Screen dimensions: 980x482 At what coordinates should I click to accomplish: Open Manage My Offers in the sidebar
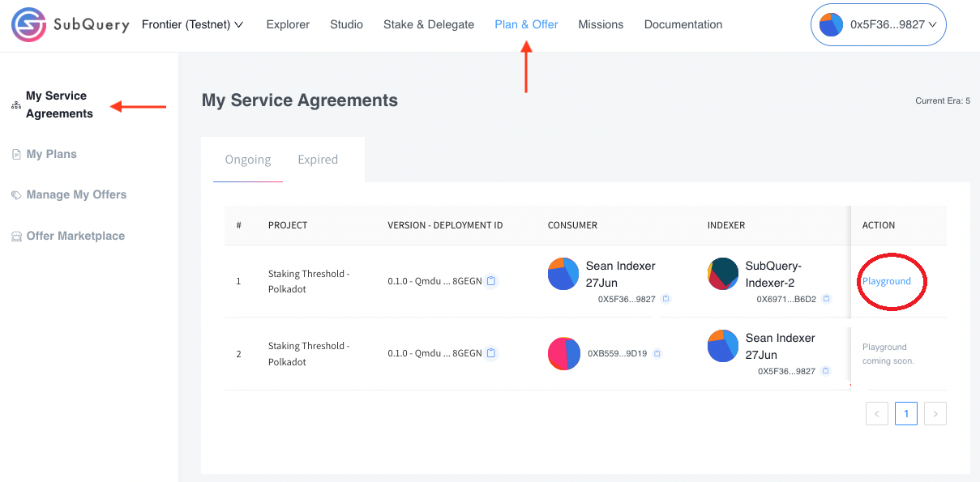[76, 194]
